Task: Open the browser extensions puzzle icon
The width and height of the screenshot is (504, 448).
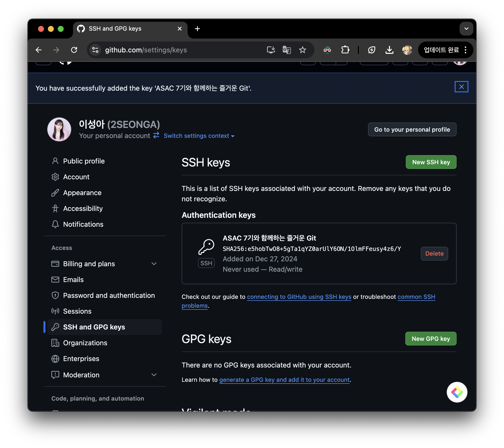Action: click(x=345, y=50)
